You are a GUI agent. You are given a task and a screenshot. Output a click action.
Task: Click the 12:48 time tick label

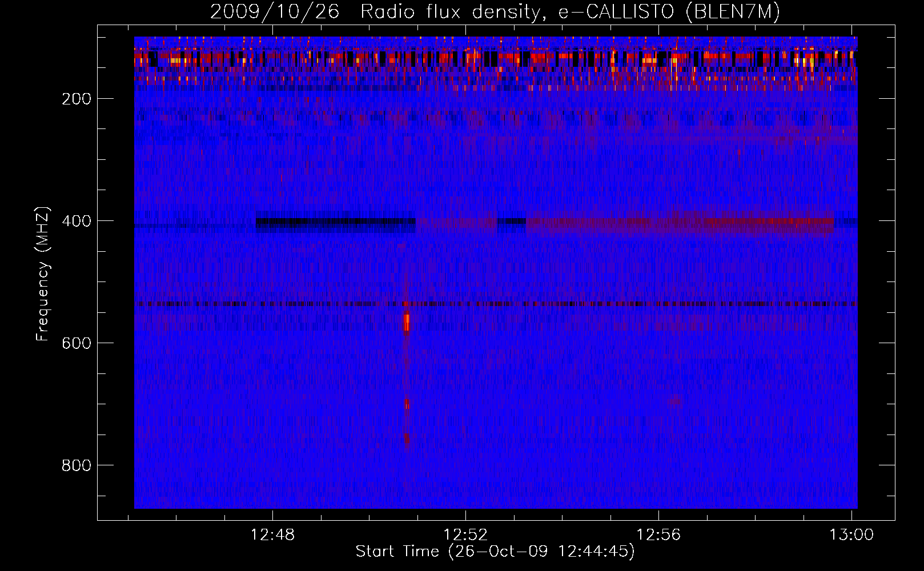tap(273, 534)
